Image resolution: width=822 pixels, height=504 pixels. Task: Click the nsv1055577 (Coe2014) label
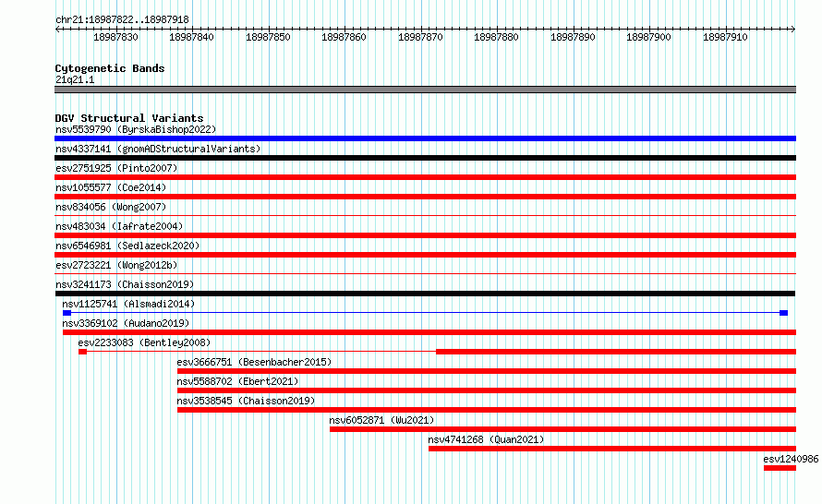click(x=111, y=187)
